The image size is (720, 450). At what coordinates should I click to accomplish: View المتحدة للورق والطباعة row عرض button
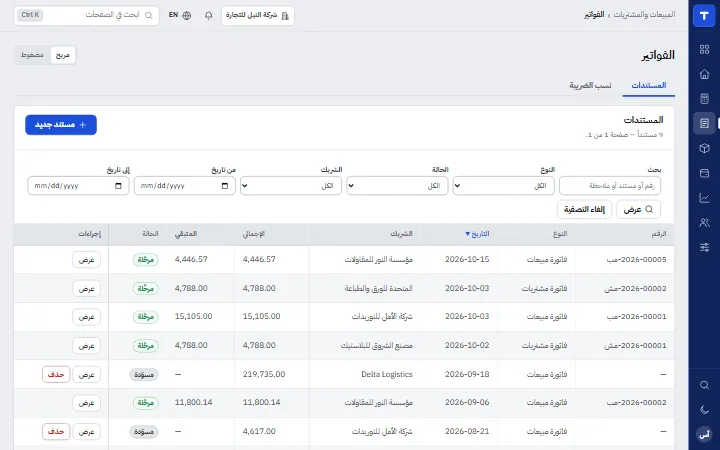[x=86, y=289]
